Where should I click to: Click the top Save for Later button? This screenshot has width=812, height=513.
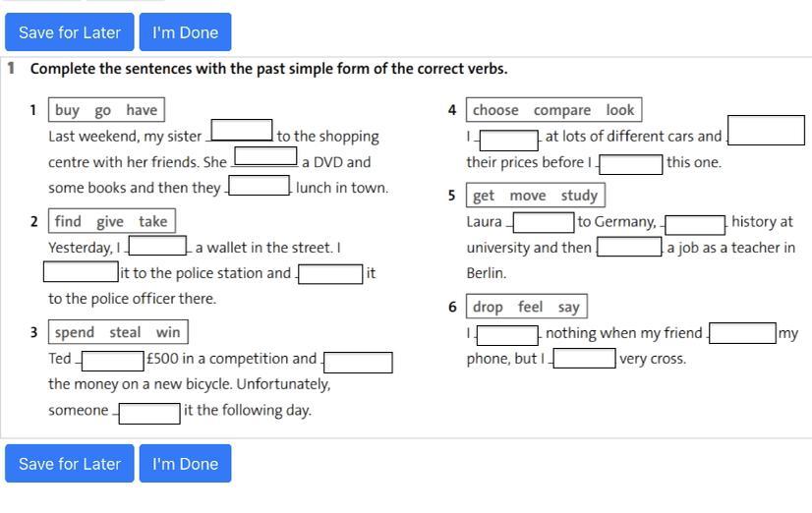(70, 32)
